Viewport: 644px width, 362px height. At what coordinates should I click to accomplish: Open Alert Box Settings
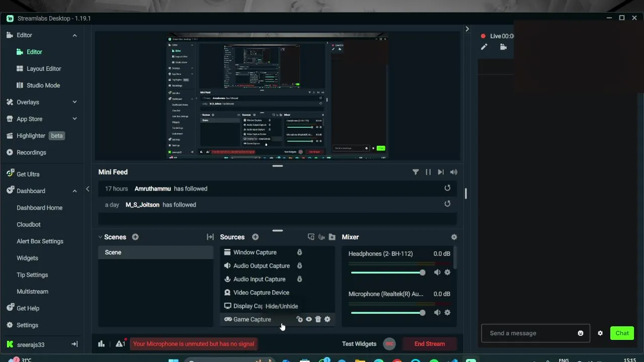tap(40, 241)
